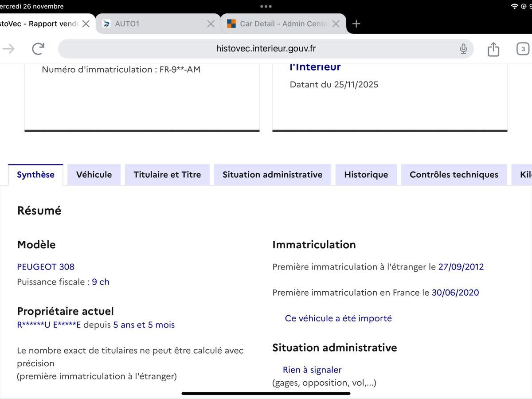Tap the histovec.interieur.gouv.fr address bar
Screen dimensions: 532x399
click(265, 49)
